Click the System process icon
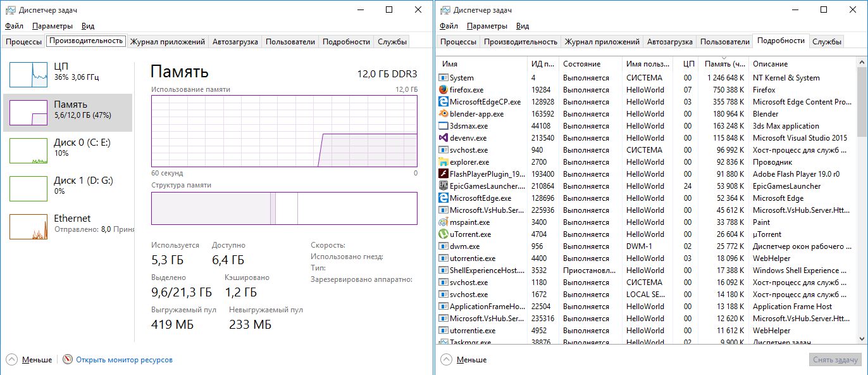The height and width of the screenshot is (375, 868). pyautogui.click(x=443, y=78)
